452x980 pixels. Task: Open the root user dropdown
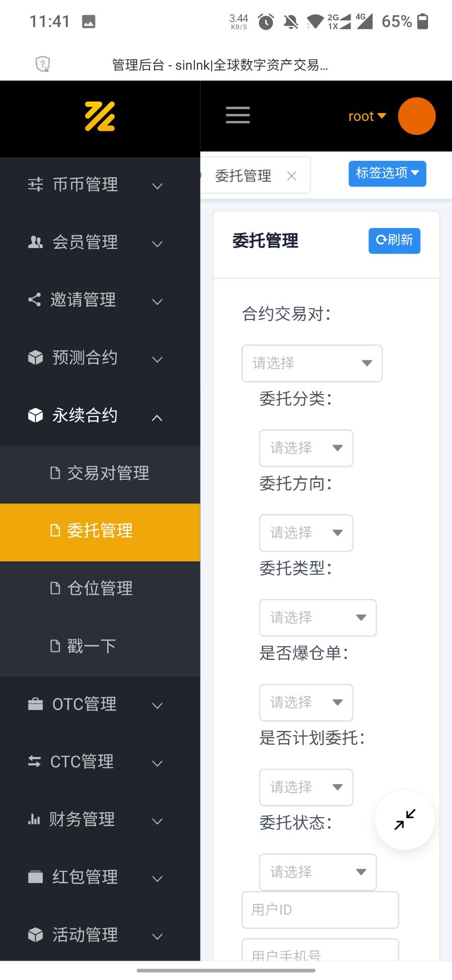367,116
